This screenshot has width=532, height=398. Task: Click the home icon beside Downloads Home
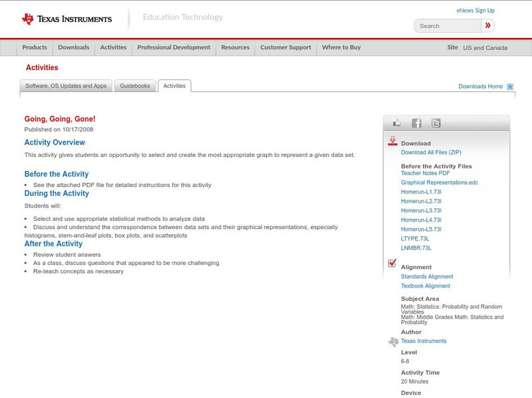click(x=510, y=87)
